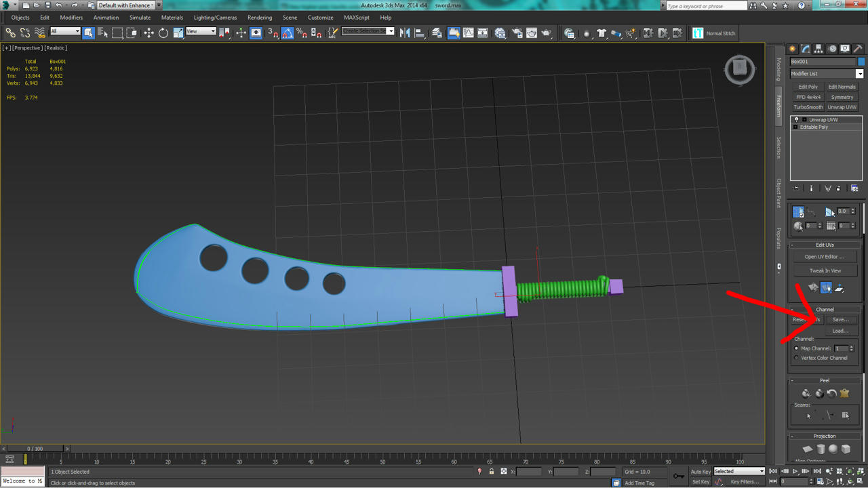This screenshot has height=488, width=868.
Task: Click the Save... button in Channel
Action: (840, 319)
